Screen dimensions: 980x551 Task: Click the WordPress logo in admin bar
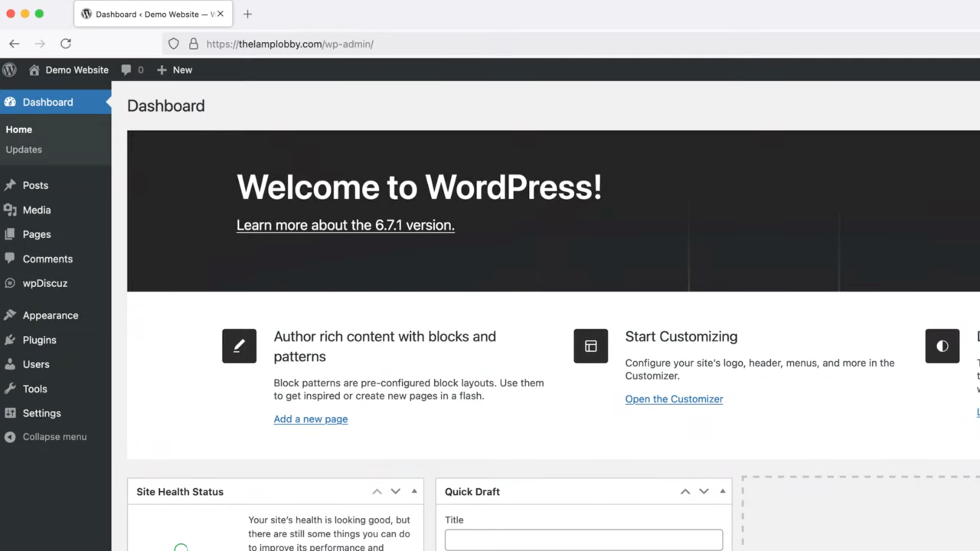(x=9, y=70)
